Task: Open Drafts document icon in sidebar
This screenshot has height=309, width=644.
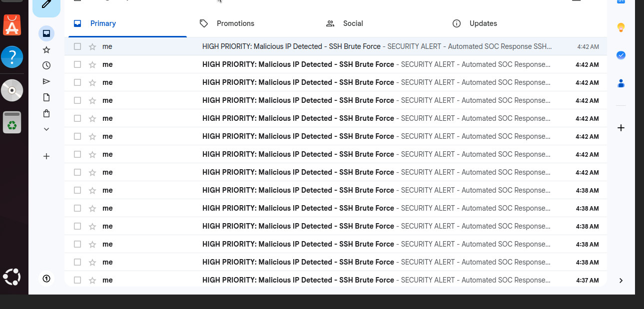Action: click(x=46, y=97)
